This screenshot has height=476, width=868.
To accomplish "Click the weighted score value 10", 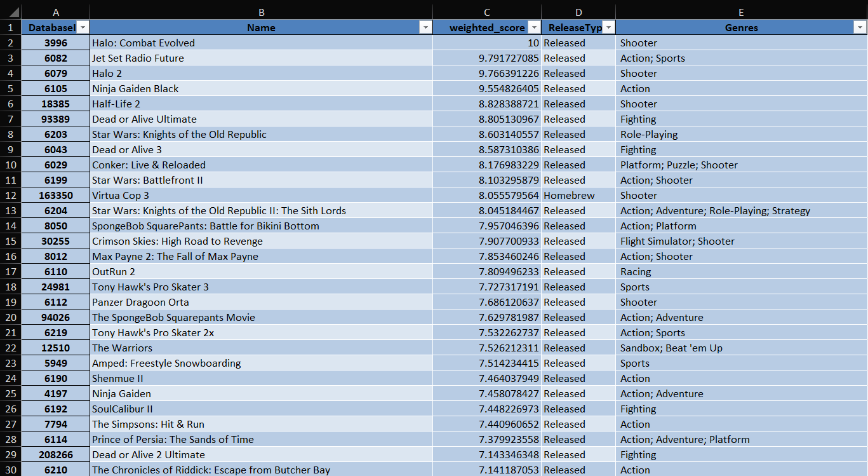I will click(x=487, y=43).
